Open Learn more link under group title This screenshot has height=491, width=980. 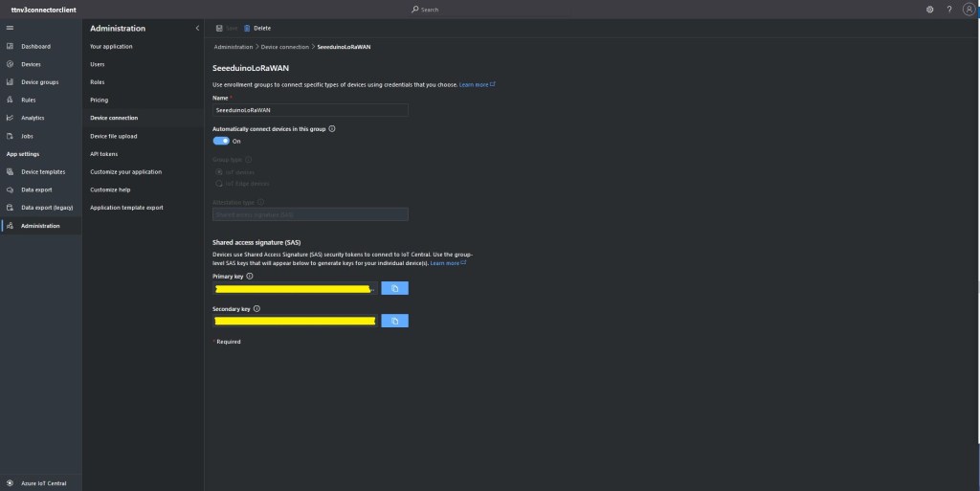tap(476, 85)
